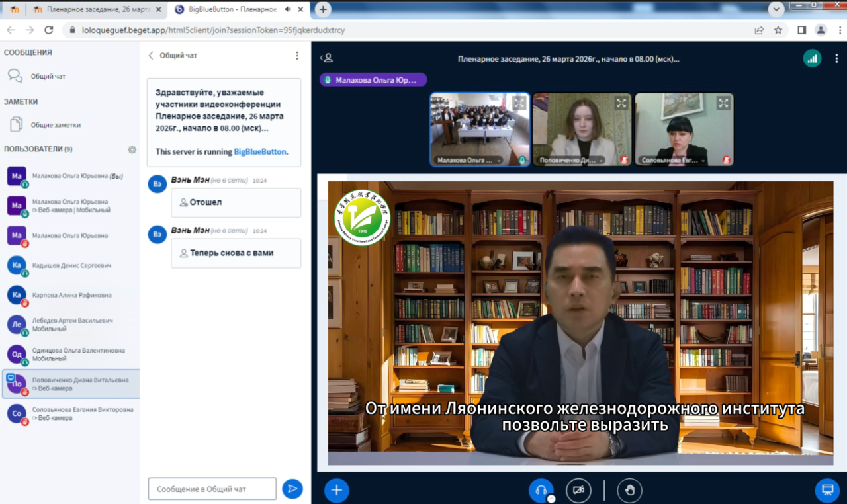Open chat options three-dot menu

click(x=296, y=56)
